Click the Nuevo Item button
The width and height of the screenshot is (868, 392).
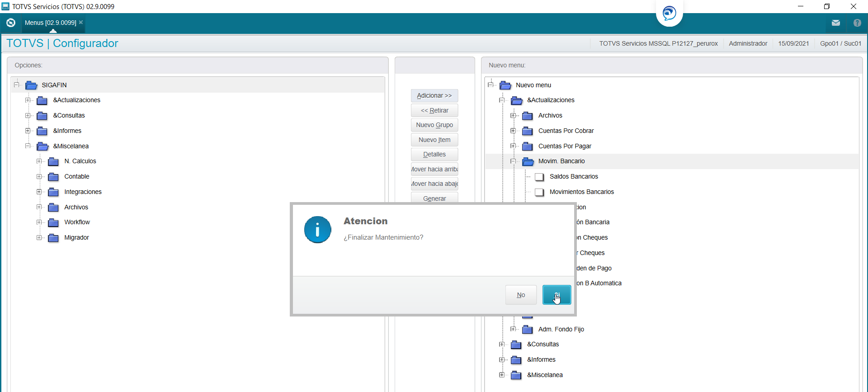click(434, 140)
